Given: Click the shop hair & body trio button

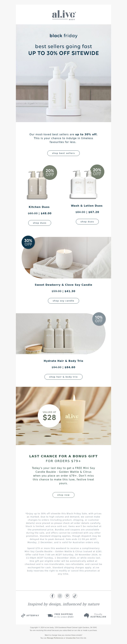Looking at the screenshot, I should (63, 377).
